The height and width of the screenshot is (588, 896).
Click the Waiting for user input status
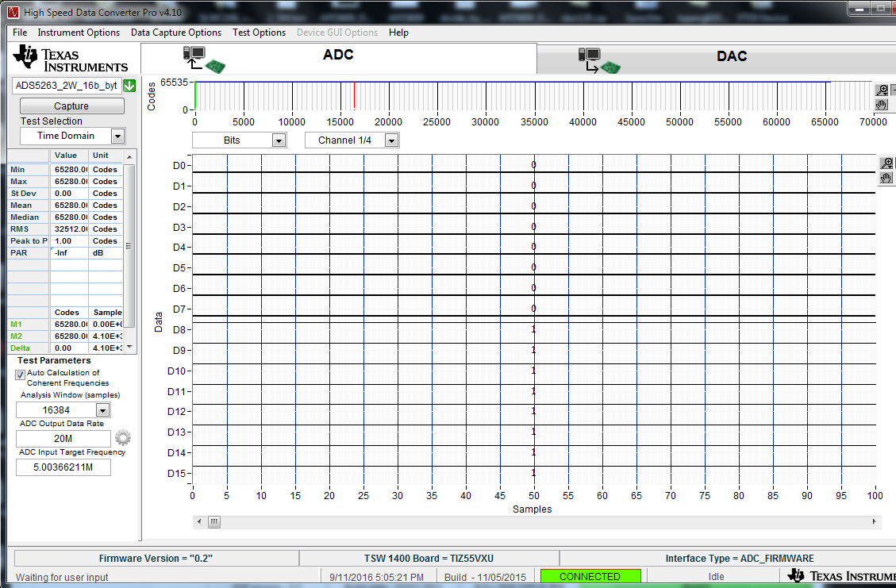click(62, 577)
